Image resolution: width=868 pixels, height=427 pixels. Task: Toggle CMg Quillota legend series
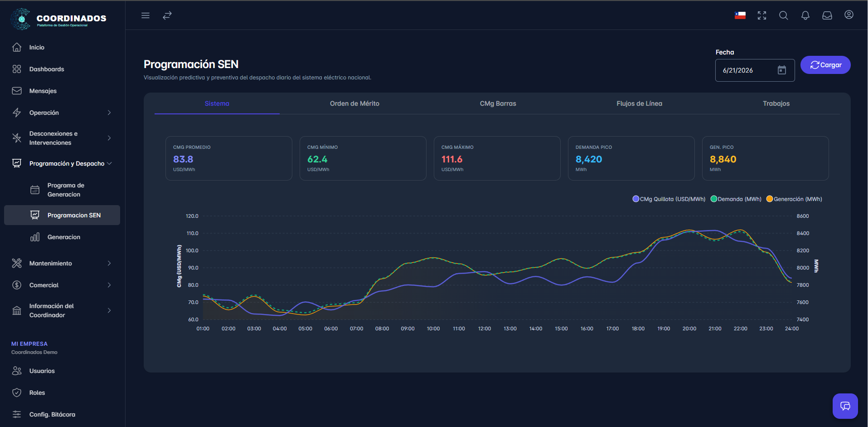[669, 199]
